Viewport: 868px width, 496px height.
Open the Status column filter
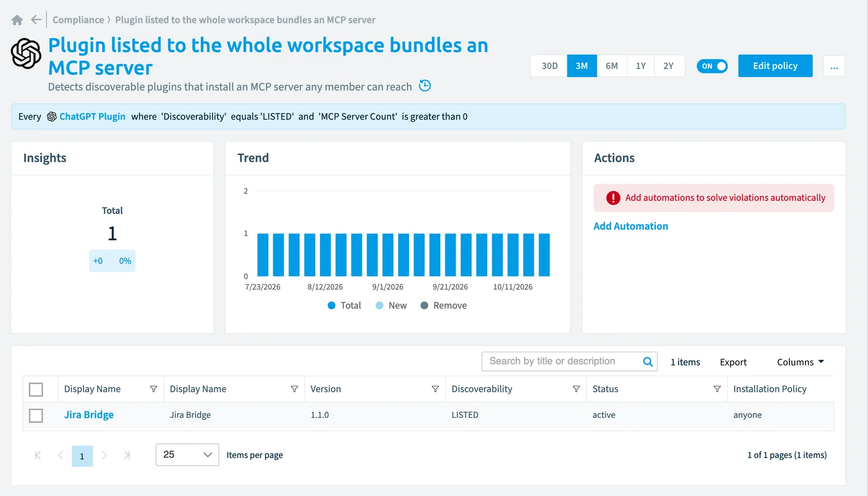tap(717, 389)
